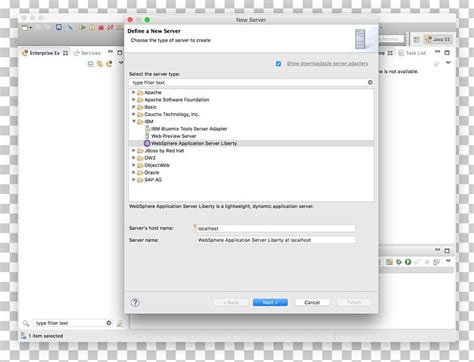Select the Java EE perspective button
Image resolution: width=474 pixels, height=362 pixels.
pyautogui.click(x=438, y=39)
